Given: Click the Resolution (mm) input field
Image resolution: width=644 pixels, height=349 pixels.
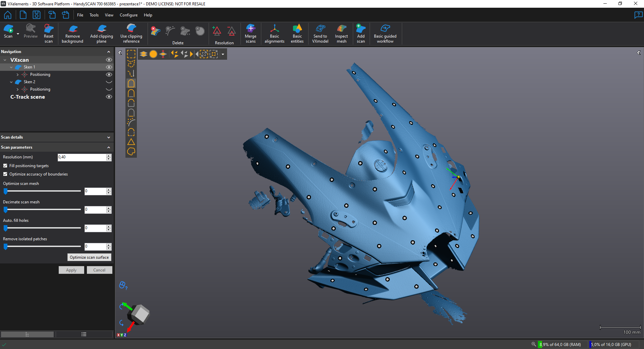Looking at the screenshot, I should pos(82,157).
